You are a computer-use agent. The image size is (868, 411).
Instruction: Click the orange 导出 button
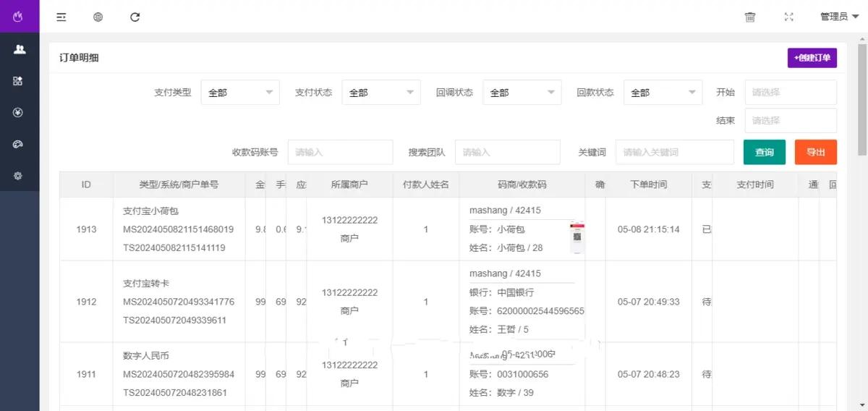816,152
